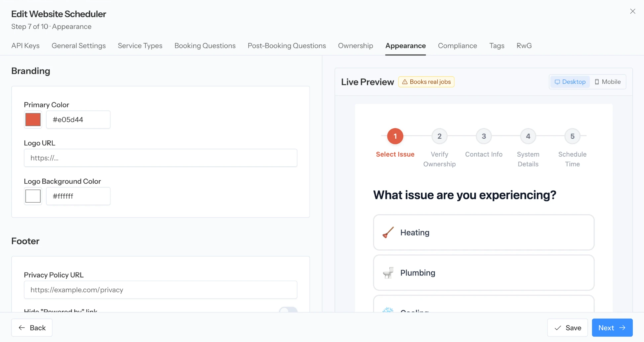
Task: Click the Privacy Policy URL field
Action: click(160, 290)
